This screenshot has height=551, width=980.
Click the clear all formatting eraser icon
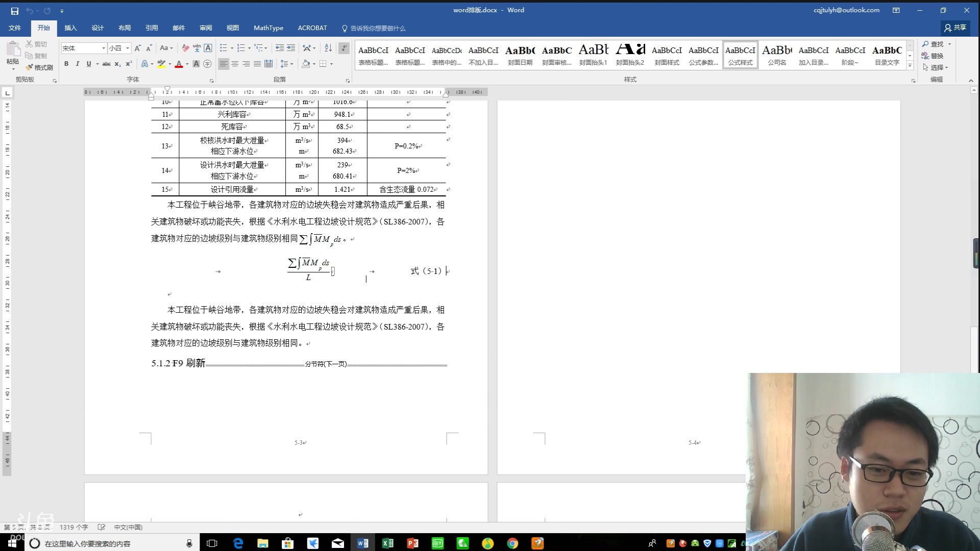185,48
